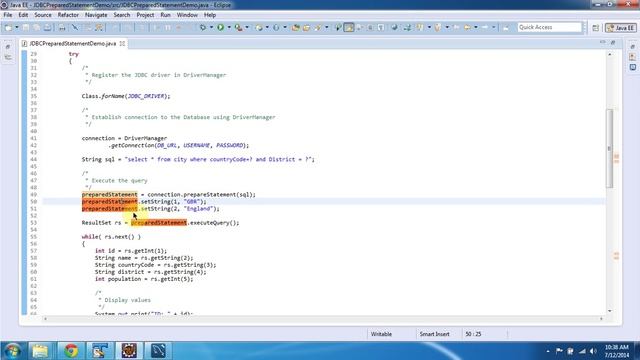Click the 'try' keyword on line 29
640x360 pixels.
pyautogui.click(x=73, y=54)
